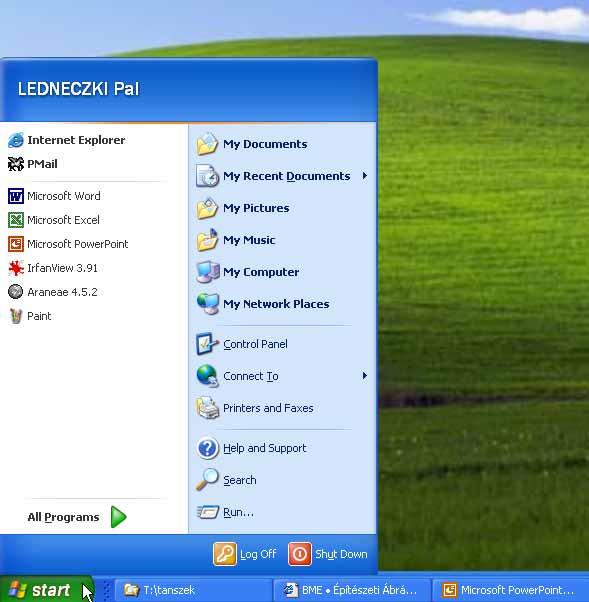
Task: Click the user name LEDNECZKI Pal
Action: (x=78, y=89)
